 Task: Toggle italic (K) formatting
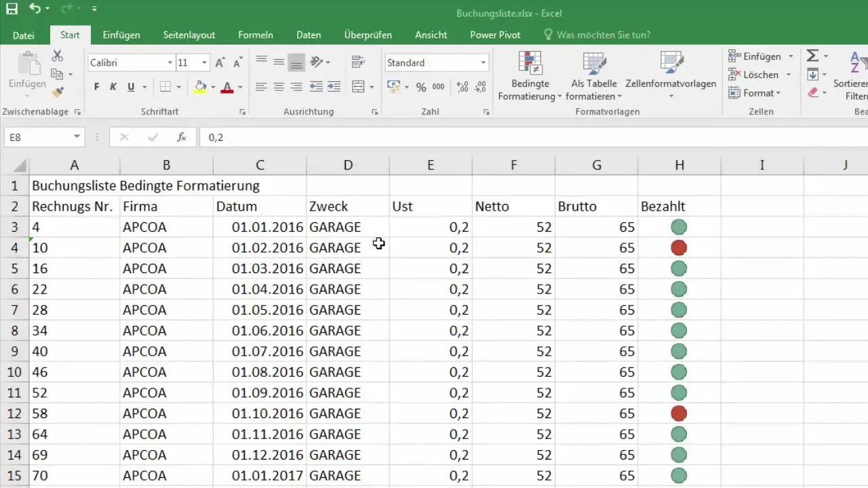click(x=113, y=87)
